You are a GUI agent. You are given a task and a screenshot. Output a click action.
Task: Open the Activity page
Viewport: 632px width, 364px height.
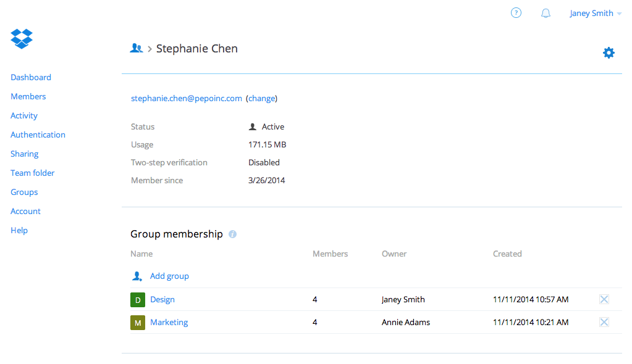(23, 115)
